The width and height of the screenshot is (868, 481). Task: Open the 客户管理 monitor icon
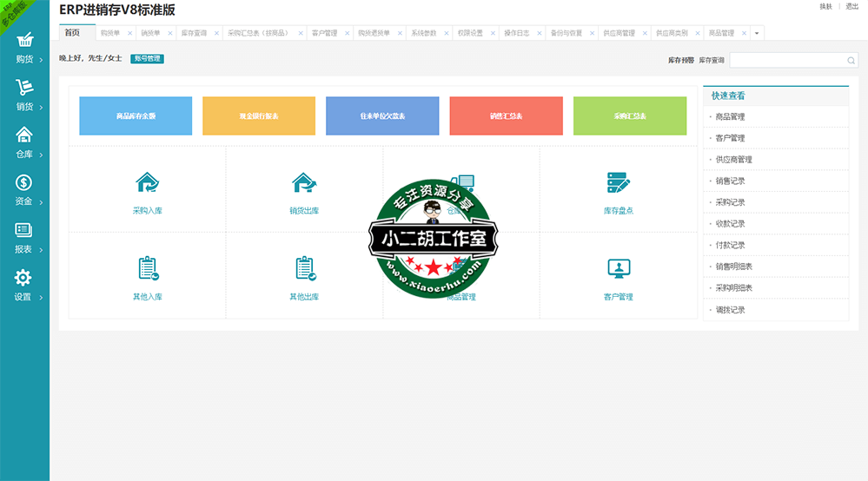pyautogui.click(x=618, y=268)
